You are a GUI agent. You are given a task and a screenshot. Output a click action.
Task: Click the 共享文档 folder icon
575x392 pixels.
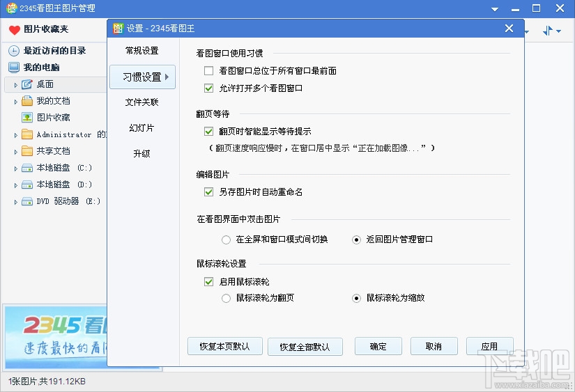pos(26,151)
